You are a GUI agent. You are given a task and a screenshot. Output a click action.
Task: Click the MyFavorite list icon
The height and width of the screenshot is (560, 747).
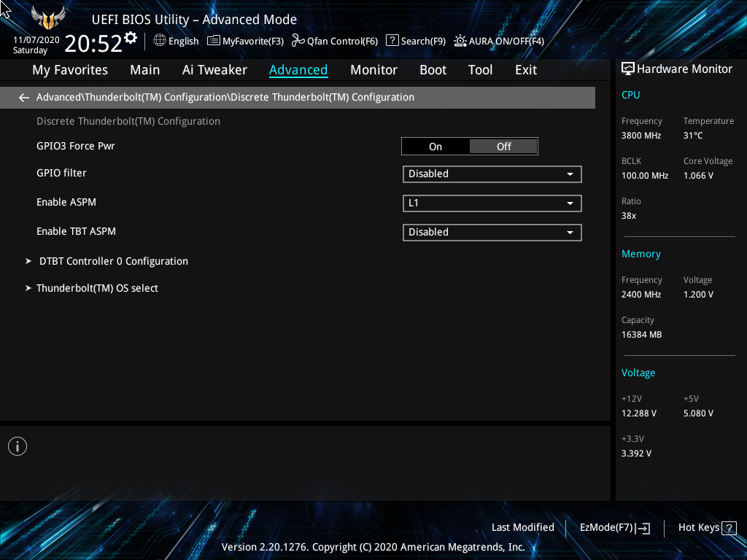click(x=214, y=41)
